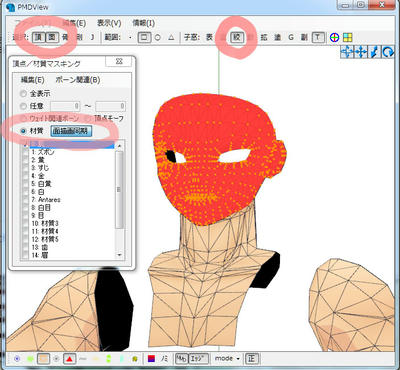400x370 pixels.
Task: Check the box for material 1: ズボン
Action: tap(25, 152)
